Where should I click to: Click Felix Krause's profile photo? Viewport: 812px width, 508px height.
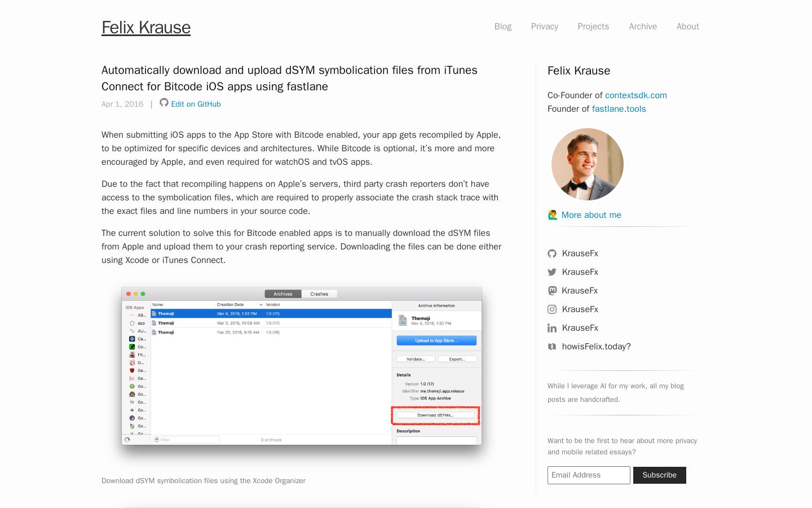588,164
